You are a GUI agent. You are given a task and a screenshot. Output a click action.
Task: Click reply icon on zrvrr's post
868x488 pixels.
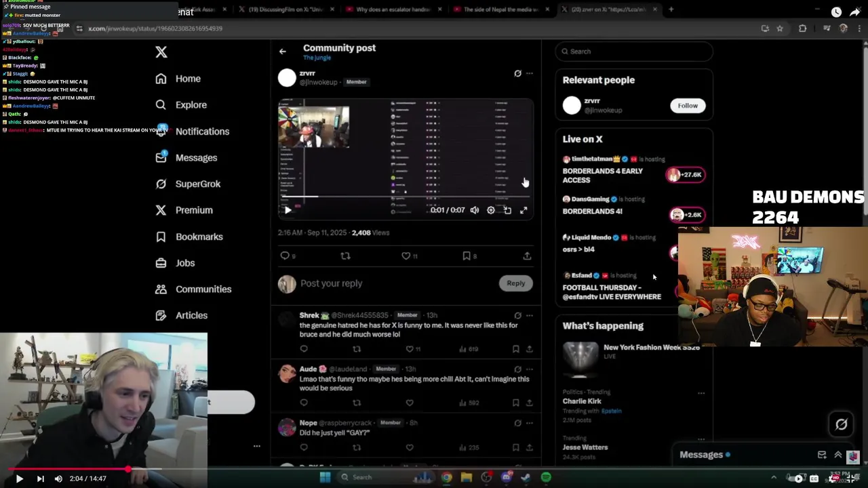click(285, 256)
